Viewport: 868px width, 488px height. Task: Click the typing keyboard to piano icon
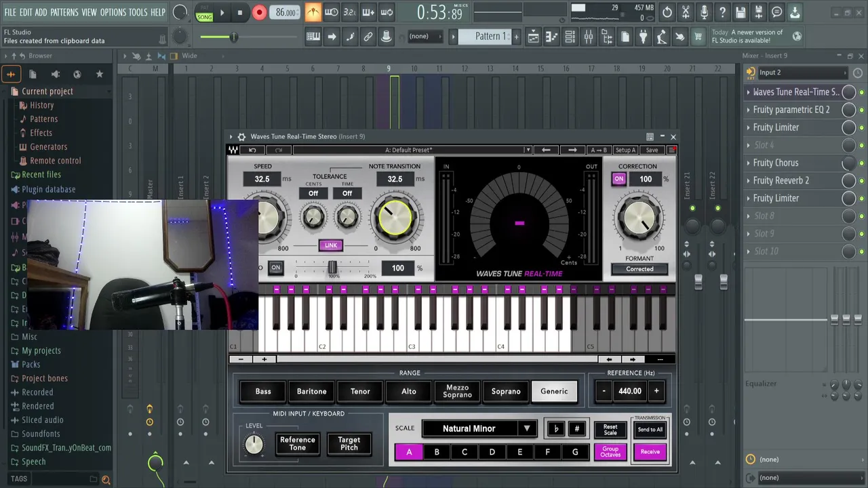pos(313,37)
